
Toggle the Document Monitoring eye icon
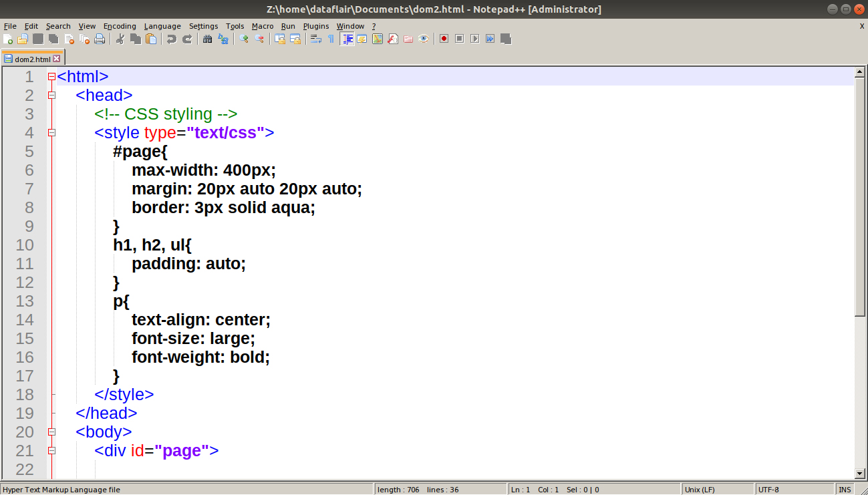point(423,39)
